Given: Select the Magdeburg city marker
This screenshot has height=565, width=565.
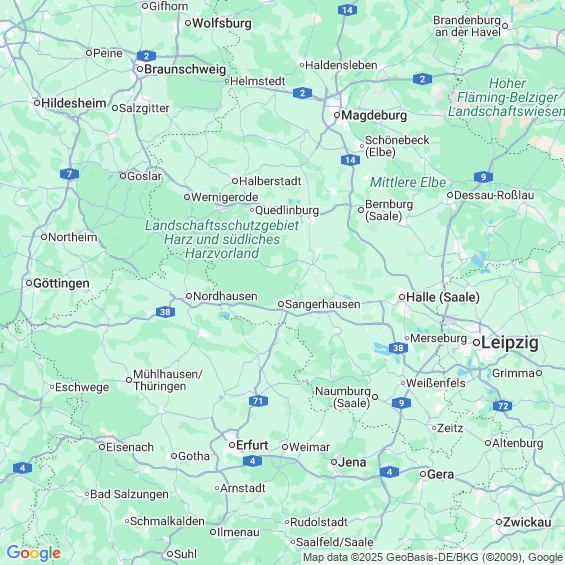Looking at the screenshot, I should tap(337, 115).
